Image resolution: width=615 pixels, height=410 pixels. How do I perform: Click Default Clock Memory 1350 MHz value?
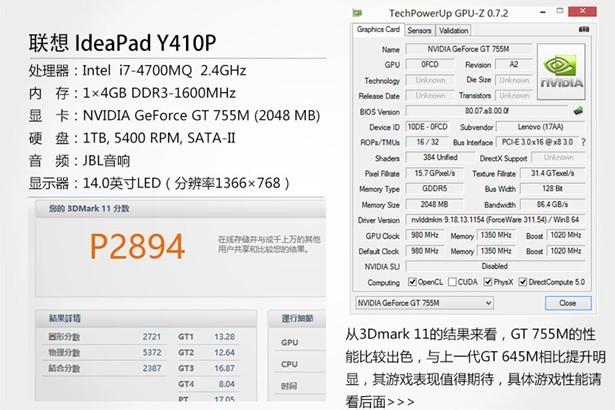click(x=496, y=251)
